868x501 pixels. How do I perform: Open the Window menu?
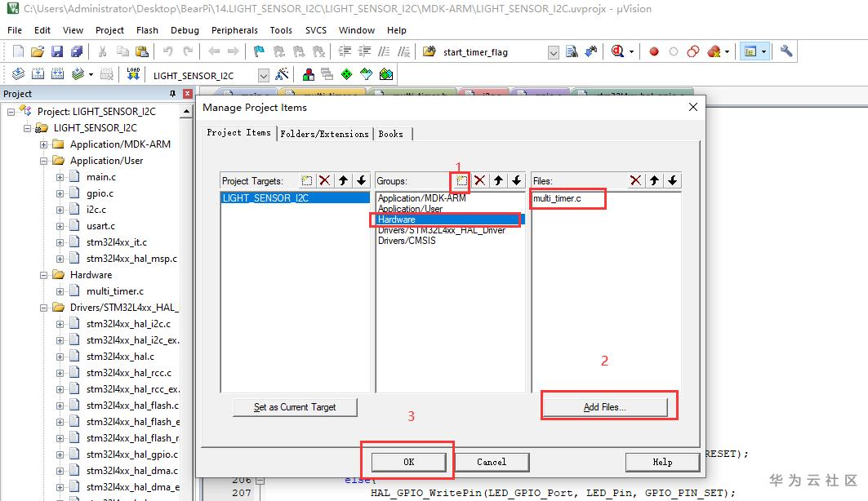point(357,30)
